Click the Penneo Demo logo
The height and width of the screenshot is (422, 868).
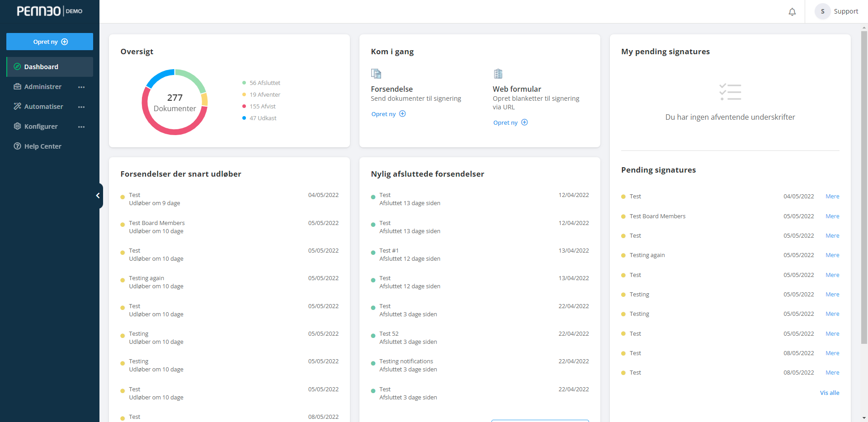pos(50,11)
